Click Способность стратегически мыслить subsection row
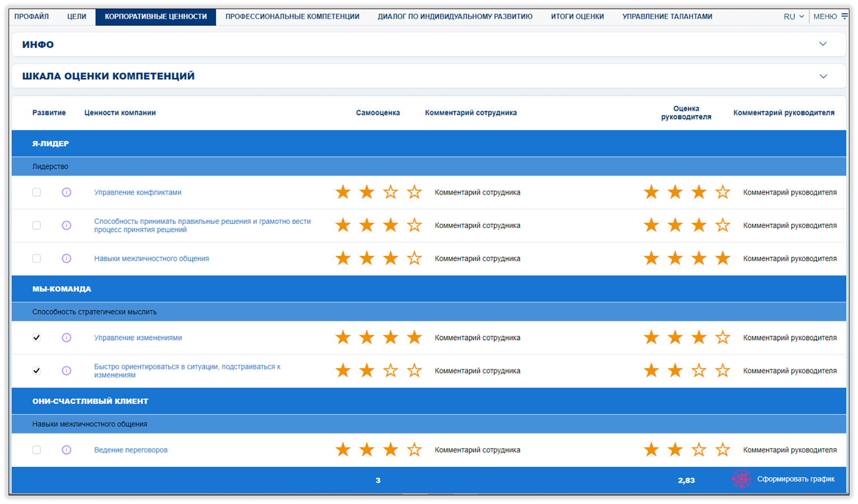858x504 pixels. [x=428, y=312]
